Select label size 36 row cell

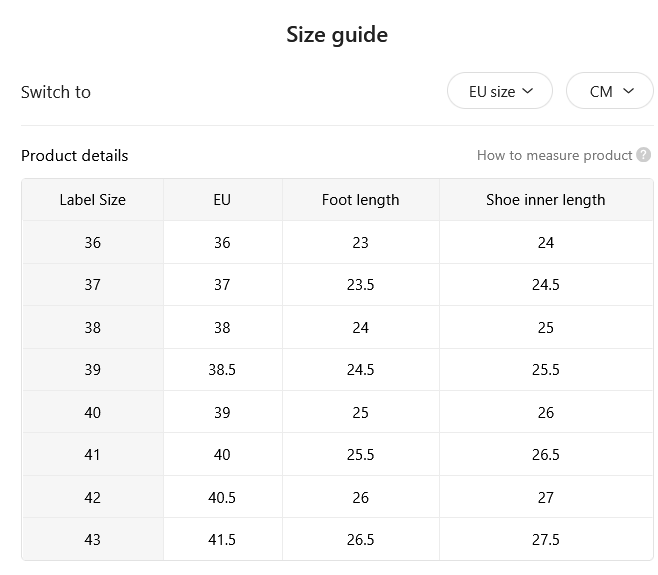93,243
